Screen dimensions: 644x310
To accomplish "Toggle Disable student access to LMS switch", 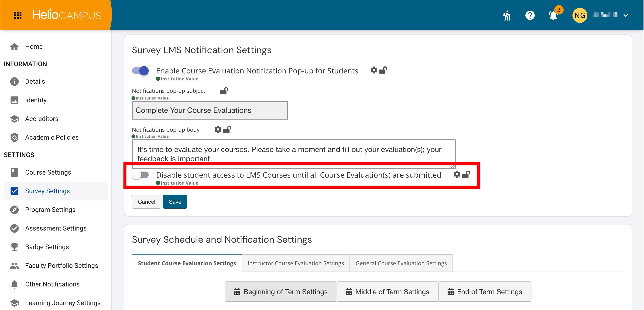I will 140,175.
